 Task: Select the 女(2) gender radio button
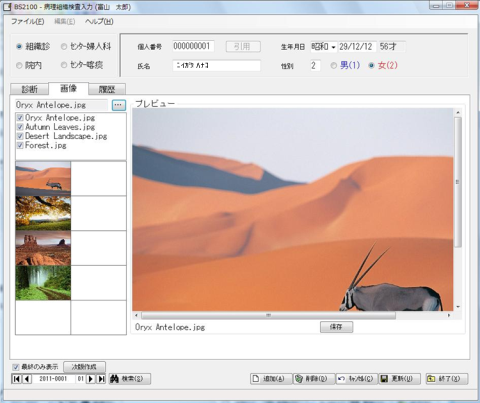click(371, 65)
